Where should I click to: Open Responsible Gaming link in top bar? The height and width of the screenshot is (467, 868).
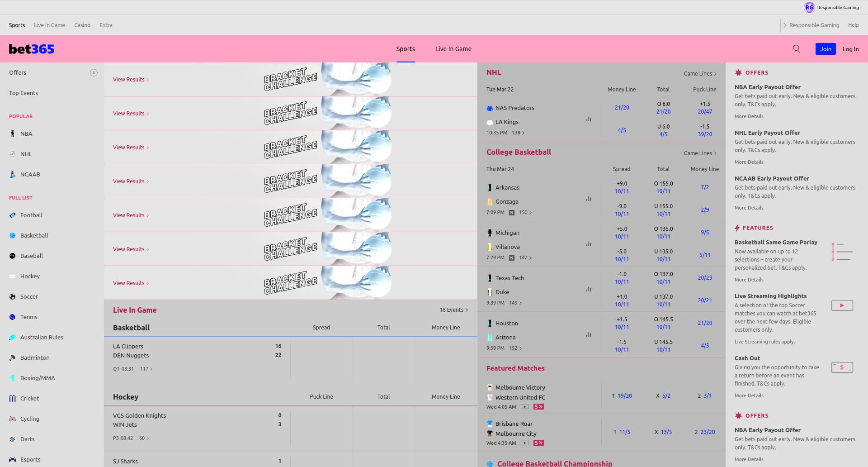(814, 25)
